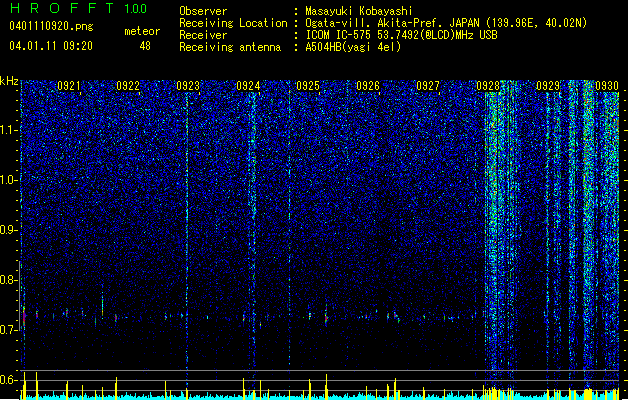Click the 0930 time marker
Viewport: 629px width, 400px height.
[x=607, y=86]
